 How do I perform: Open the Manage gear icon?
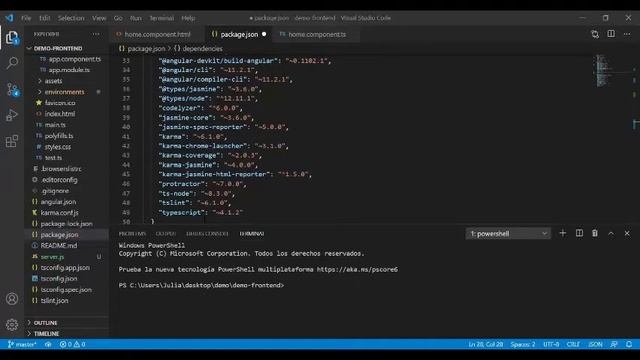12,324
